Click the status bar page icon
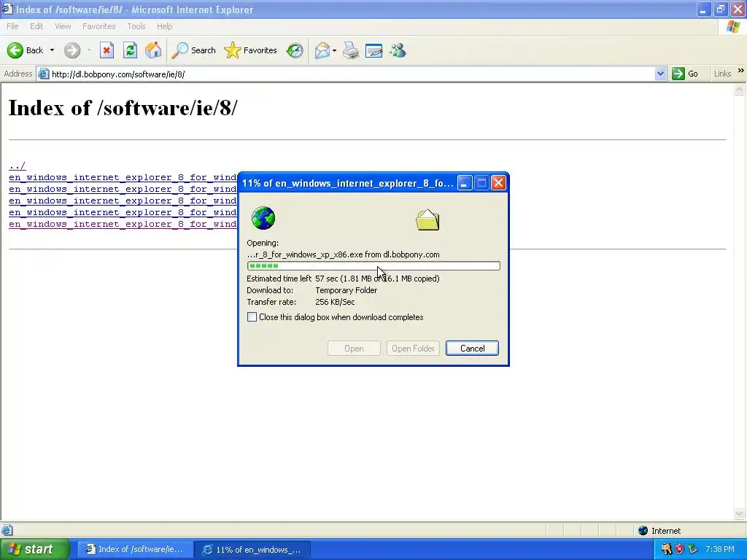 point(7,530)
